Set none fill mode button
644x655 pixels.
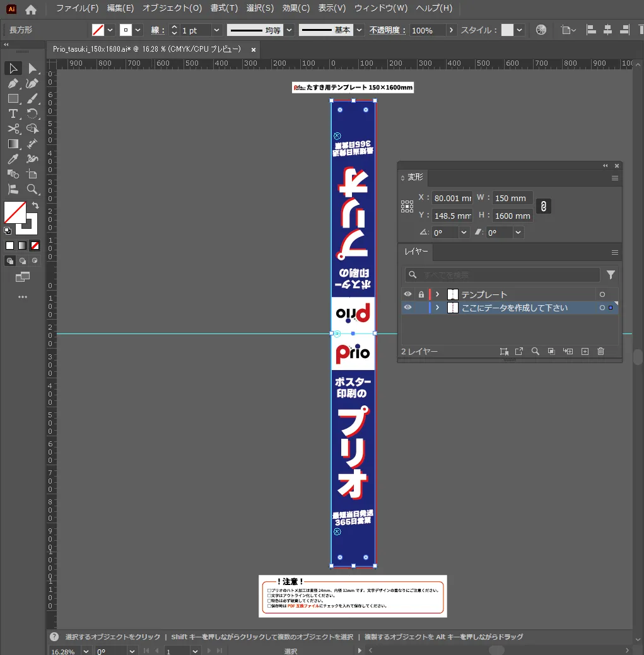point(35,246)
